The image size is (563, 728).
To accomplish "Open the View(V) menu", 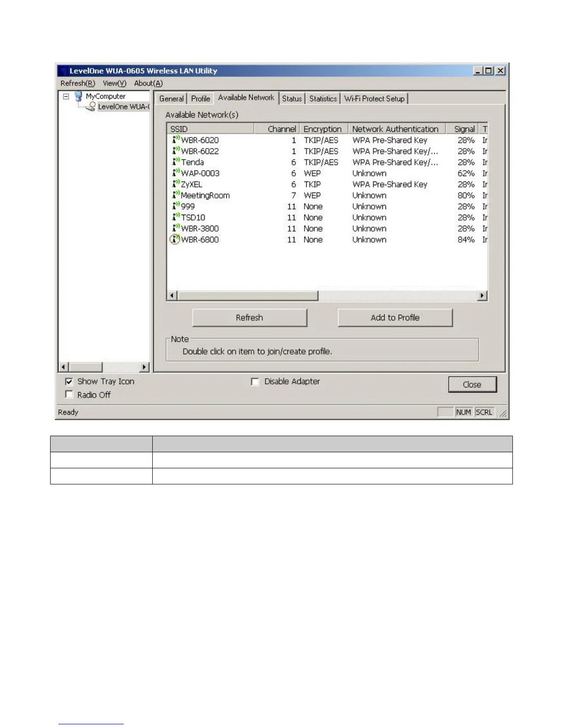I will click(x=115, y=83).
